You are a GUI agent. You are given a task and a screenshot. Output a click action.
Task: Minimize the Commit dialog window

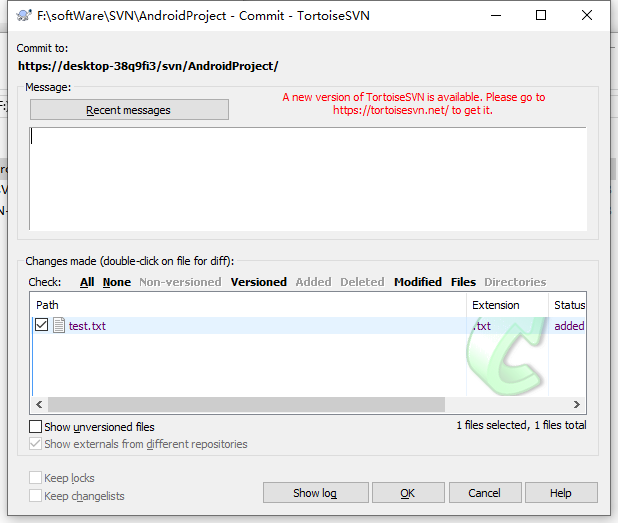tap(496, 15)
